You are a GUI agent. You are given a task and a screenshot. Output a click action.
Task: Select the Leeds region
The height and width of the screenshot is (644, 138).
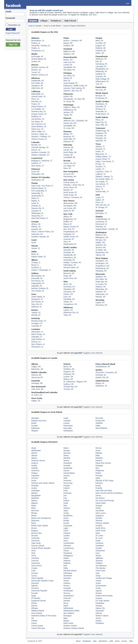(x=66, y=418)
